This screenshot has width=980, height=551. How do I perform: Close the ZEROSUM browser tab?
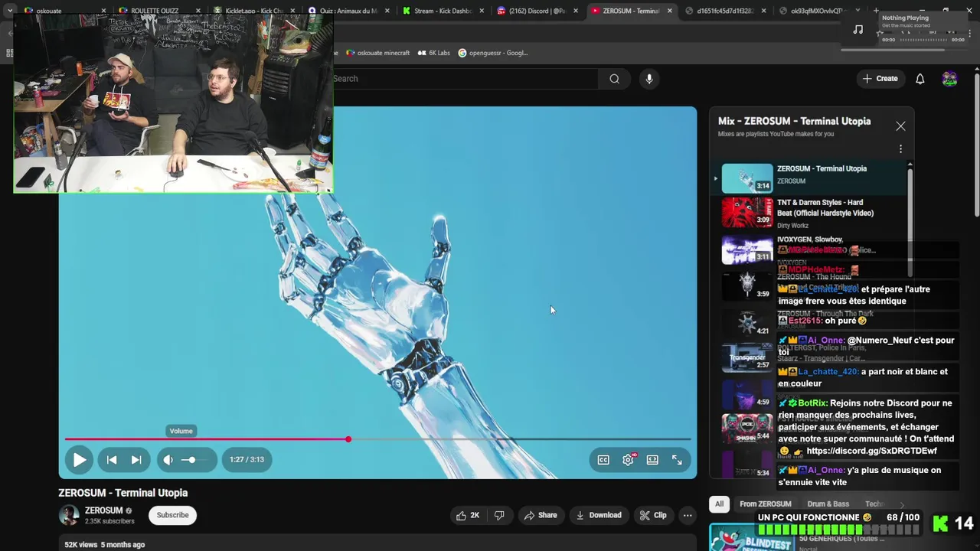pyautogui.click(x=670, y=11)
